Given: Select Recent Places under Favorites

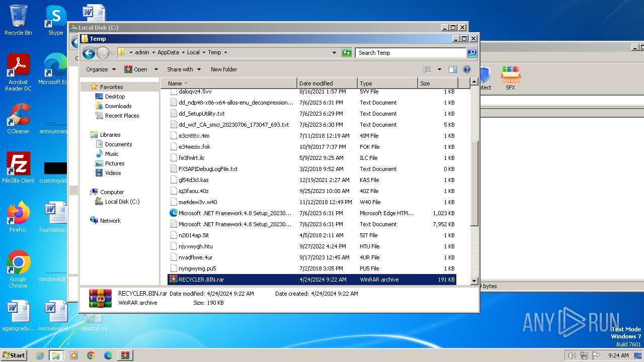Looking at the screenshot, I should click(122, 116).
